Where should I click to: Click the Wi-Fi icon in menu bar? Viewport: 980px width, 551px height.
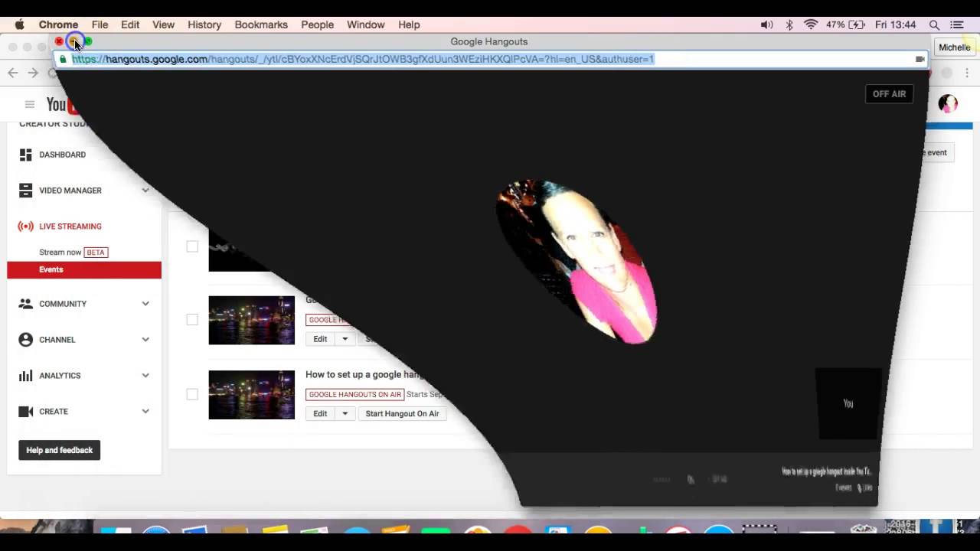tap(811, 24)
